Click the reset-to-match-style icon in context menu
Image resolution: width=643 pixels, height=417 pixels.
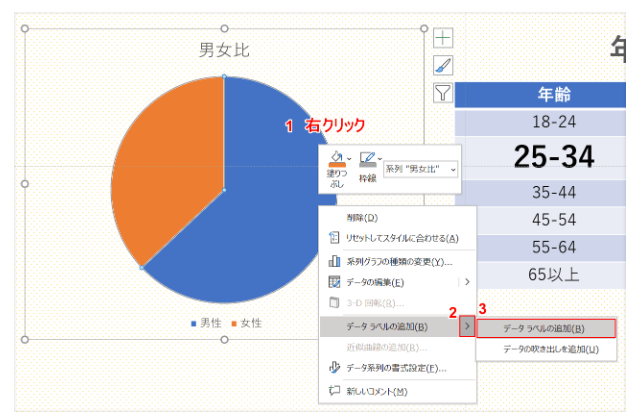point(335,238)
